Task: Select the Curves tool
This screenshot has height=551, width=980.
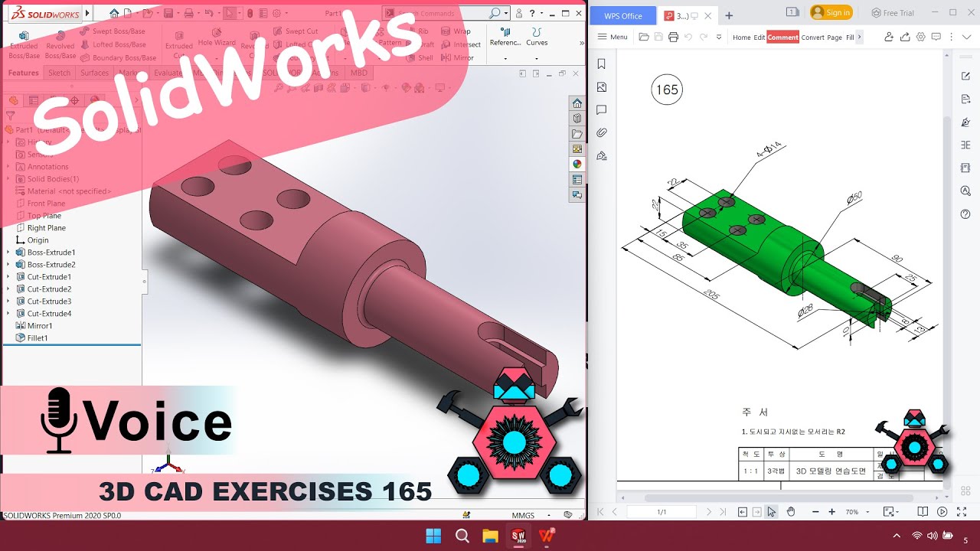Action: (x=537, y=37)
